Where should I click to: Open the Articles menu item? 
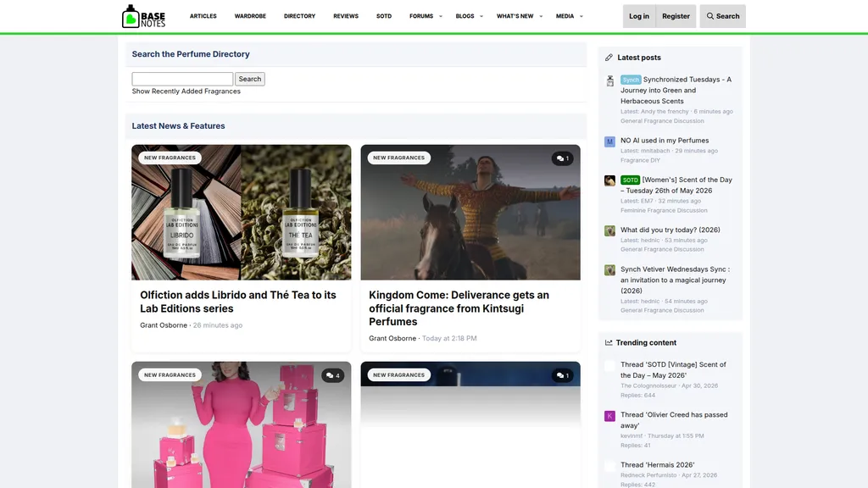click(203, 16)
